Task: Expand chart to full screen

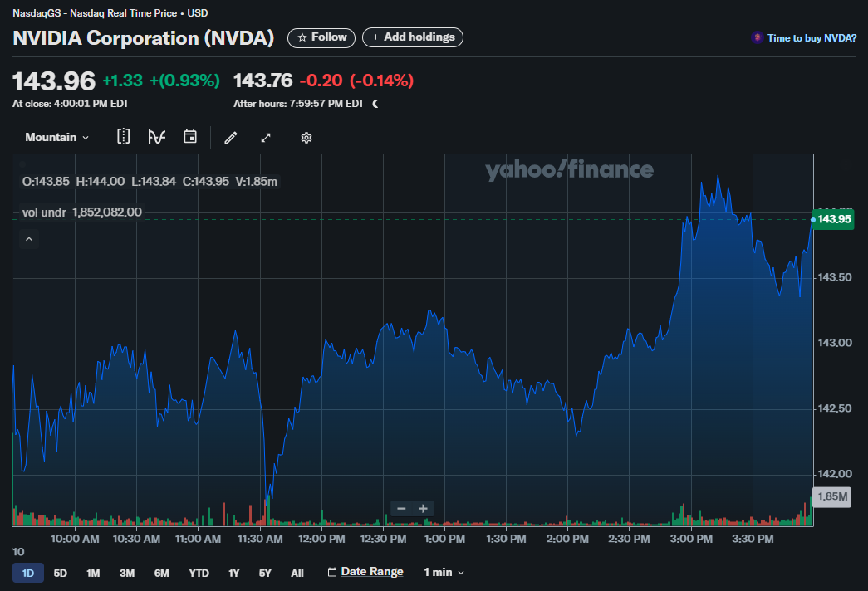Action: click(x=266, y=137)
